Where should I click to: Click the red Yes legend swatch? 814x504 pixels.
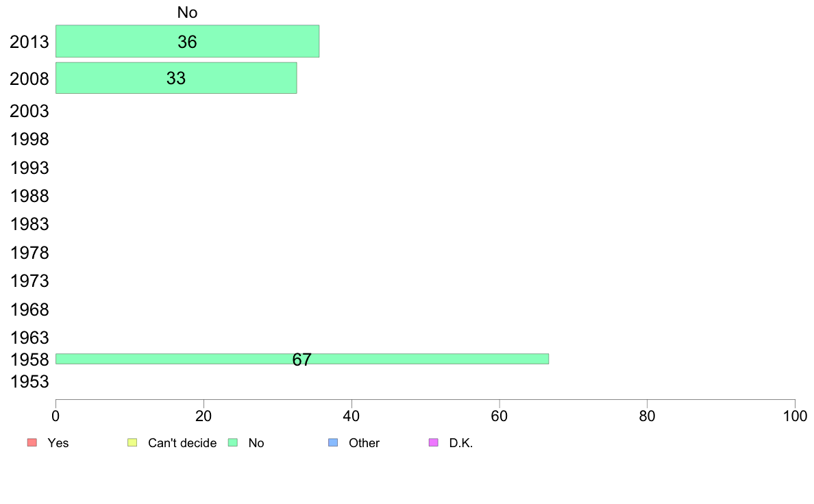point(32,442)
